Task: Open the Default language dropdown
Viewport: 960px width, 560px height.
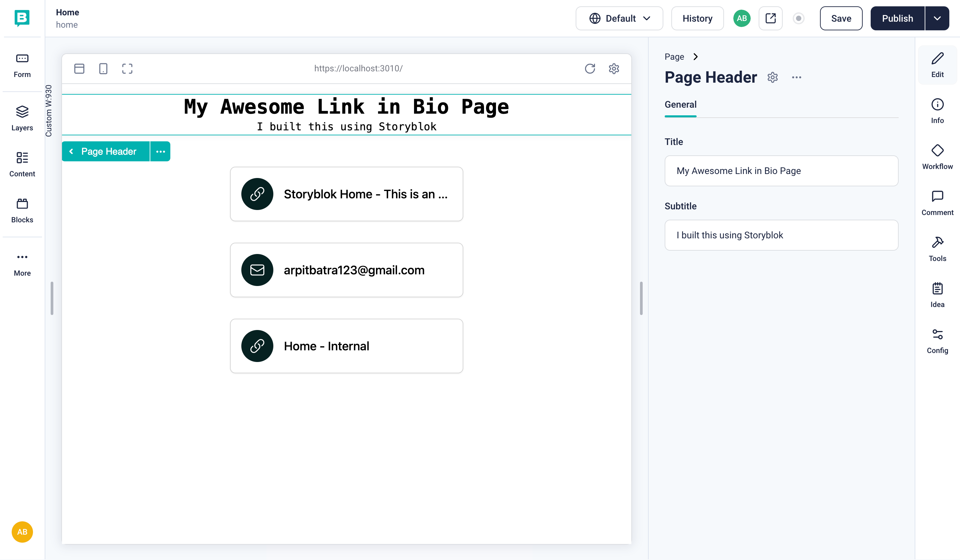Action: click(619, 18)
